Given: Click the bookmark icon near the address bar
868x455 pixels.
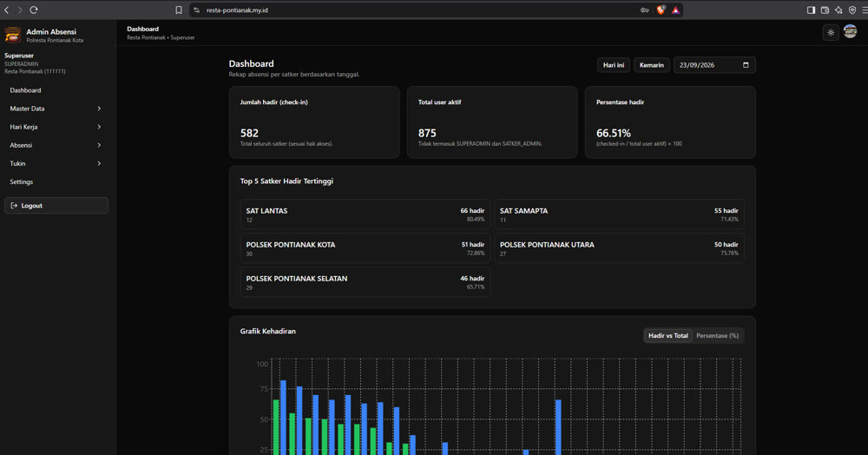Looking at the screenshot, I should click(x=178, y=10).
